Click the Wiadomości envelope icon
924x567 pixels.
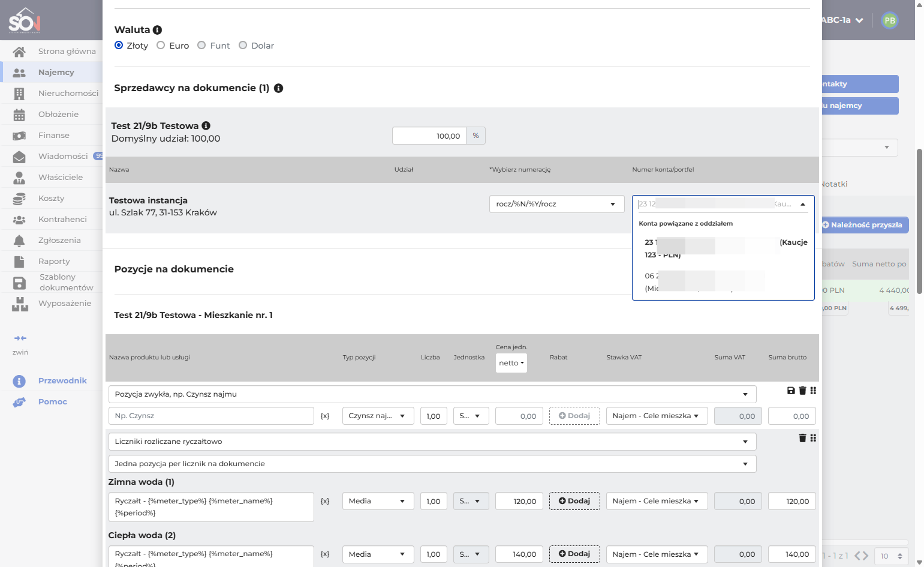pyautogui.click(x=19, y=157)
